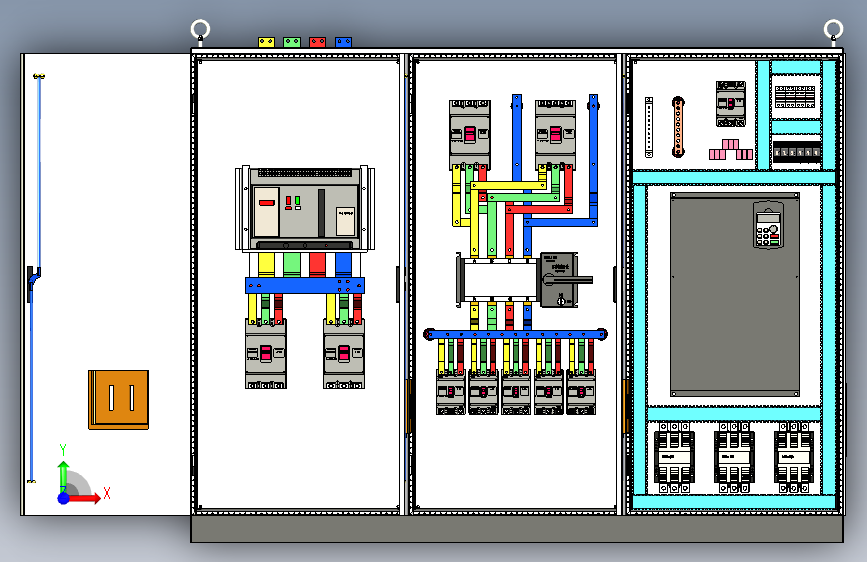Select the pink terminal blocks
Viewport: 867px width, 562px height.
(731, 149)
